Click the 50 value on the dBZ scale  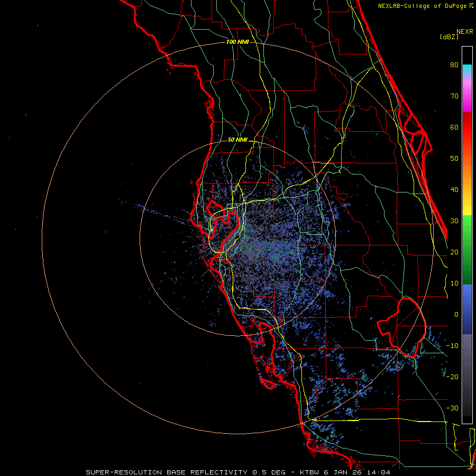(x=454, y=159)
